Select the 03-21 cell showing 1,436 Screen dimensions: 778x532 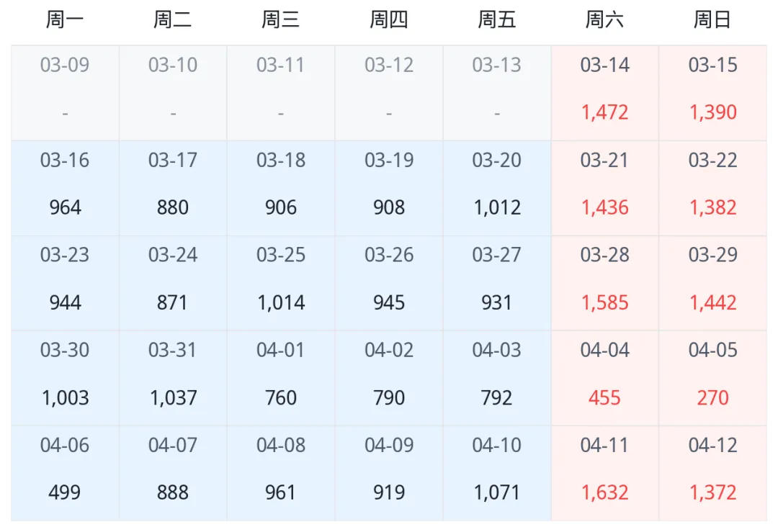(x=605, y=189)
